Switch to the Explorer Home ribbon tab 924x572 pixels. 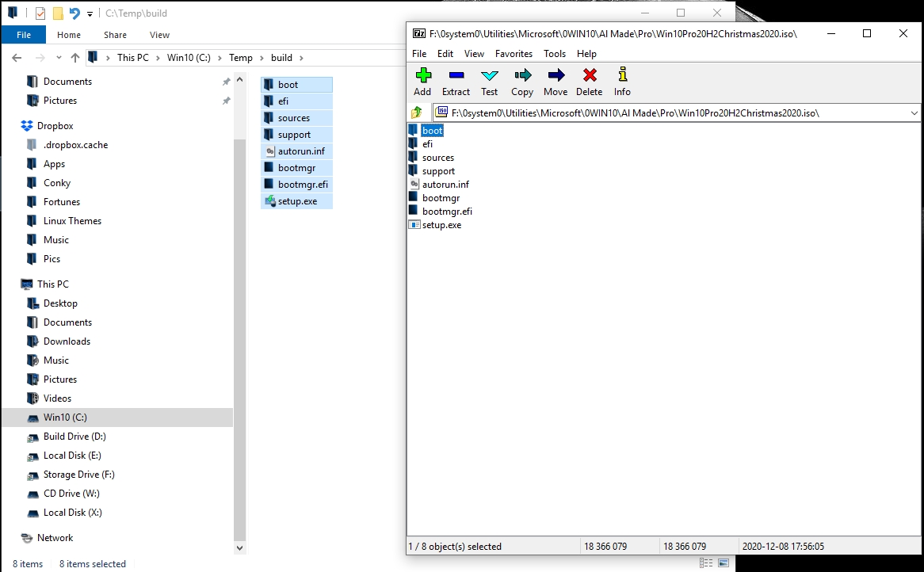[x=69, y=35]
